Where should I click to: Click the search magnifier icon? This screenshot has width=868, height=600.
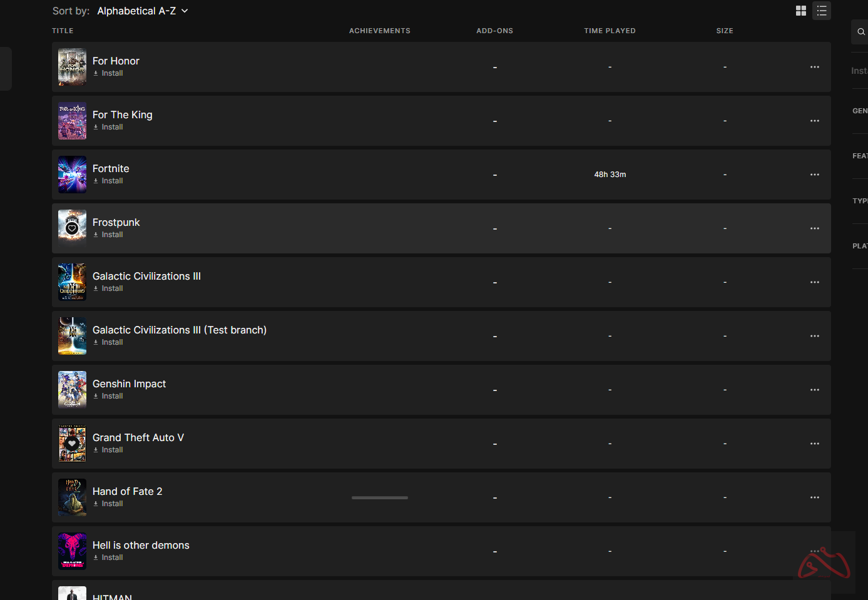coord(861,32)
